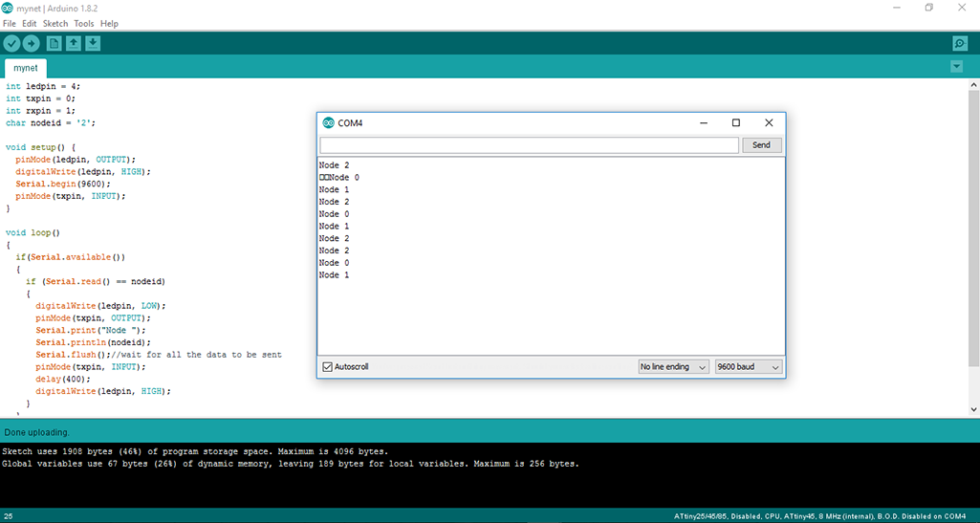Toggle the Autoscroll checkbox
The height and width of the screenshot is (523, 980).
327,367
